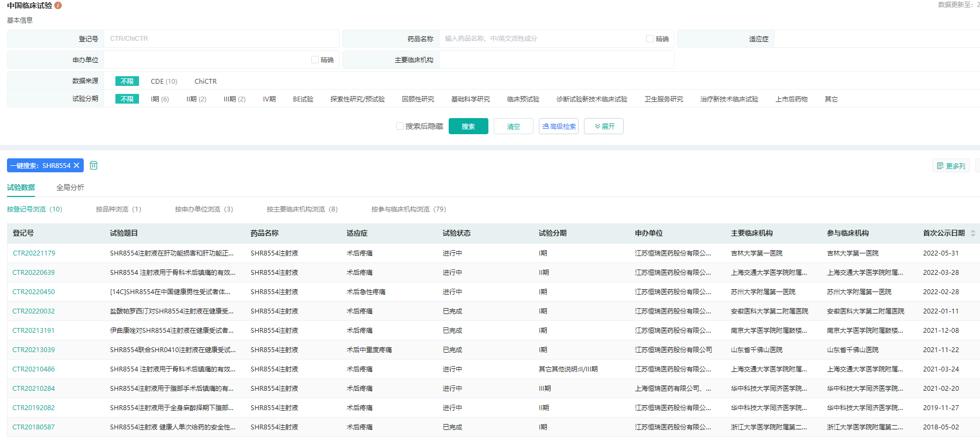Image resolution: width=980 pixels, height=438 pixels.
Task: Open 按参与临床机构浏览 (79) tab
Action: click(408, 209)
